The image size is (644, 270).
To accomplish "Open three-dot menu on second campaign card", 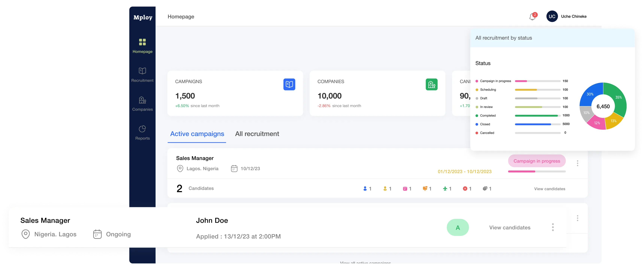I will tap(578, 218).
